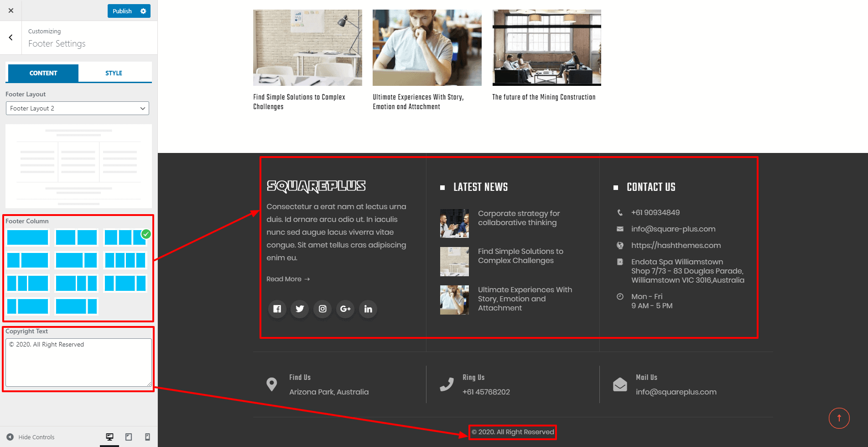Click the LATEST NEWS footer heading
Image resolution: width=868 pixels, height=447 pixels.
click(x=480, y=187)
